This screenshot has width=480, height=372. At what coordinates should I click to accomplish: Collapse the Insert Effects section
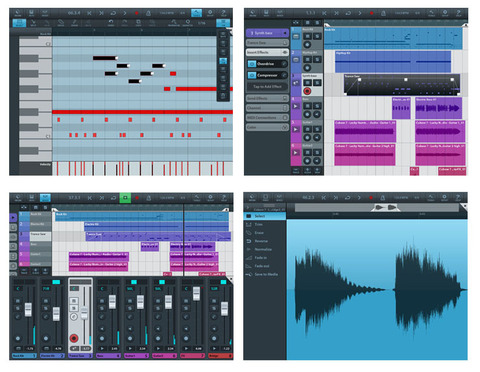coord(267,52)
